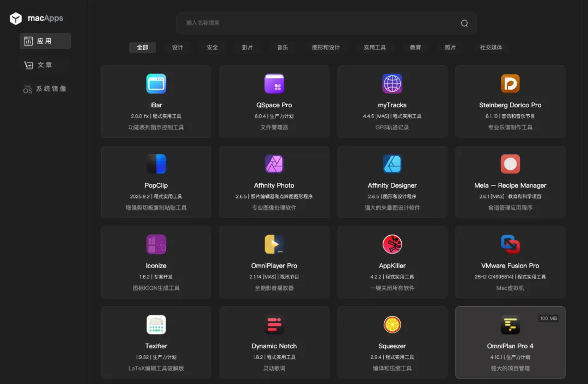Click the OmniPlan Pro 4 title

click(510, 346)
